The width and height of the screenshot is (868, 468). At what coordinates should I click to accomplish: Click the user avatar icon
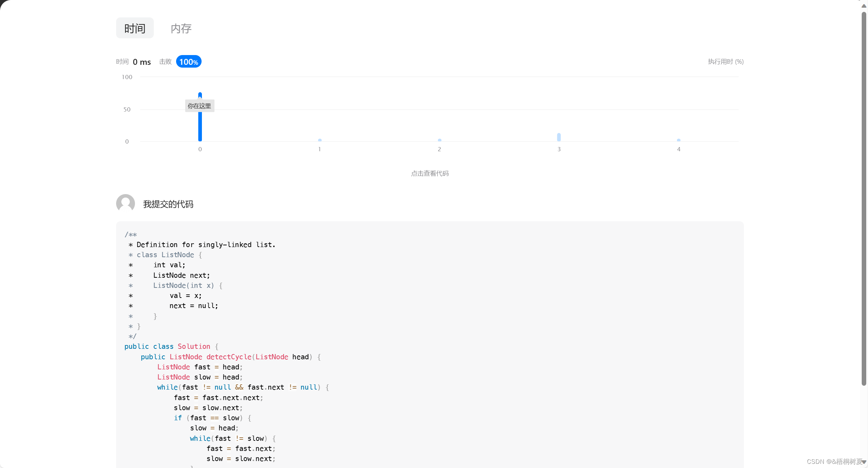point(126,204)
